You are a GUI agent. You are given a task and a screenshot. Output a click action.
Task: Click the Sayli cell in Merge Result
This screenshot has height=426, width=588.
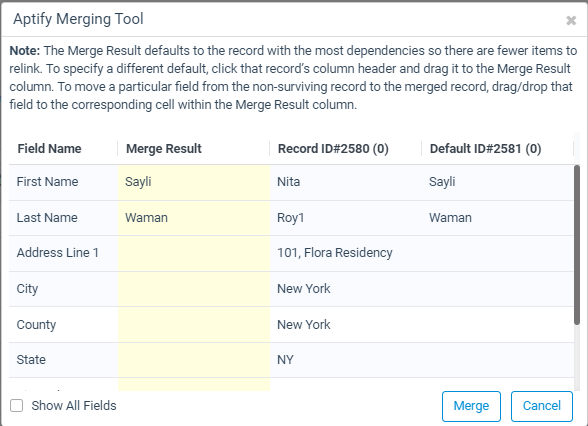pyautogui.click(x=194, y=182)
